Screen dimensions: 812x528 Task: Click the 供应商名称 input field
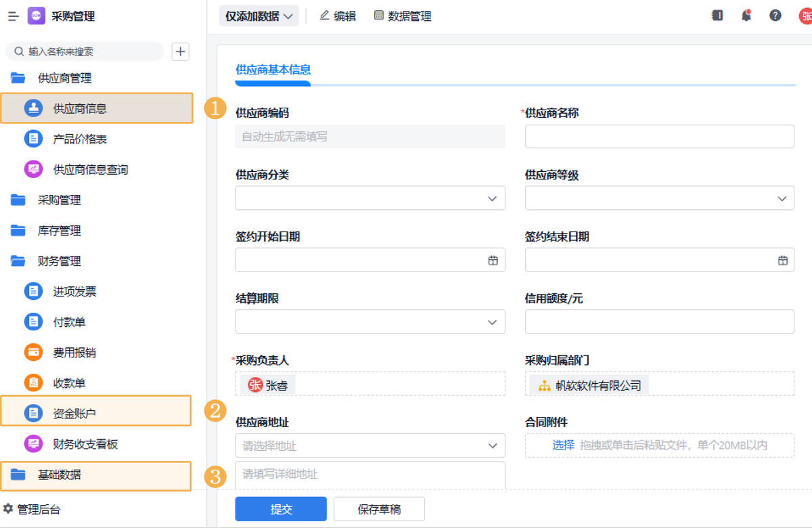click(x=659, y=136)
